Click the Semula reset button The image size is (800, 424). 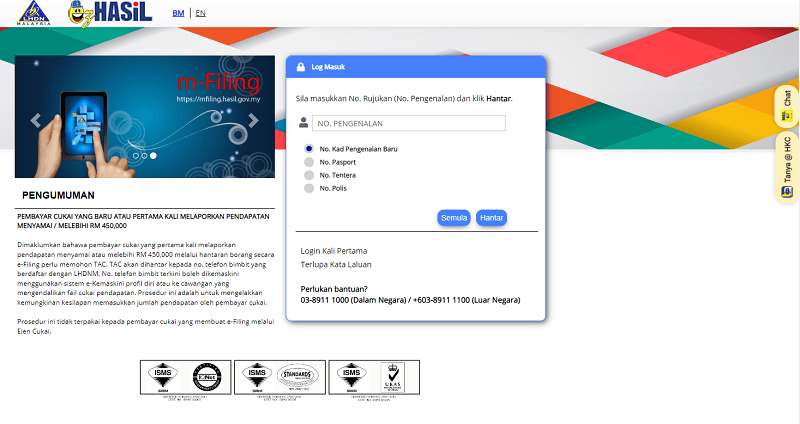(454, 218)
